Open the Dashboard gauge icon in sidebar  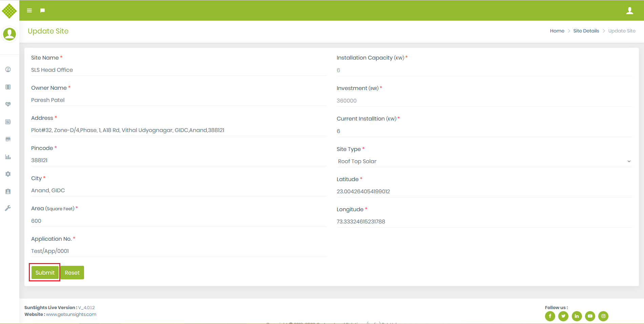point(8,69)
